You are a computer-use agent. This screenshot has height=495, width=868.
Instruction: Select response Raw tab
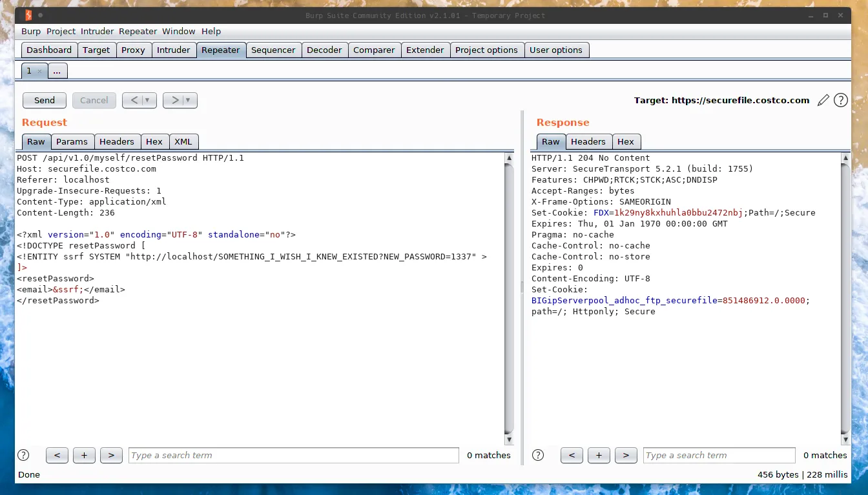pyautogui.click(x=551, y=141)
